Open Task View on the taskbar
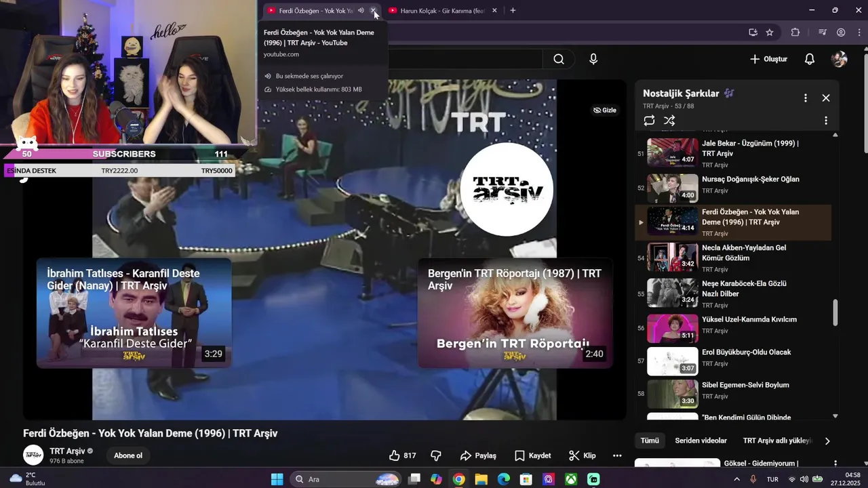868x488 pixels. click(x=414, y=479)
